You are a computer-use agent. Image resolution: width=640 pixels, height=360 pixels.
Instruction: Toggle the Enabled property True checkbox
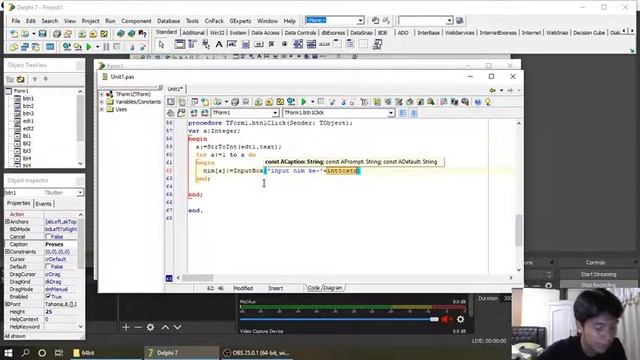[x=49, y=297]
